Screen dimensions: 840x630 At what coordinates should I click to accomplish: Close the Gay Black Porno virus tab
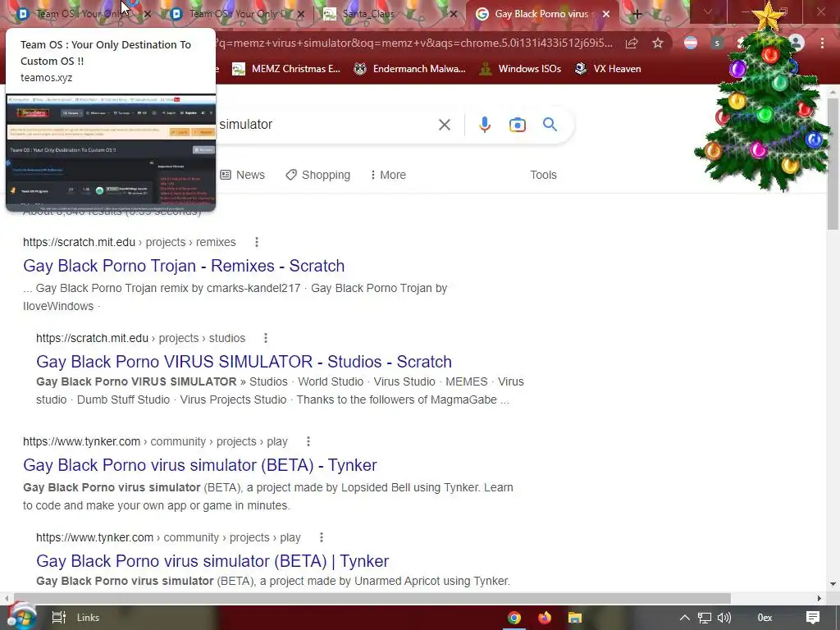coord(606,15)
